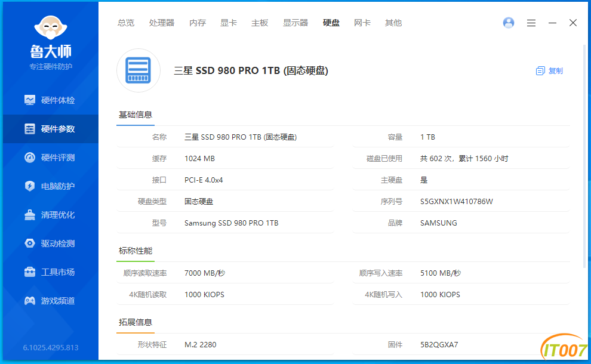Switch to the 其他 tab
The height and width of the screenshot is (364, 591).
click(x=393, y=23)
